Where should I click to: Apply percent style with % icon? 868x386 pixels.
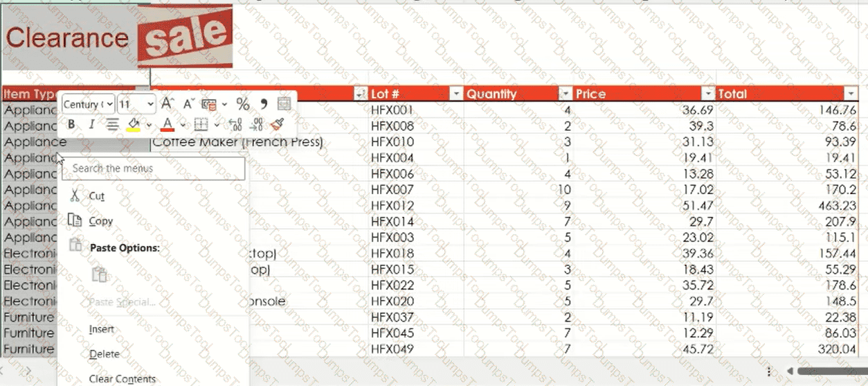(242, 104)
